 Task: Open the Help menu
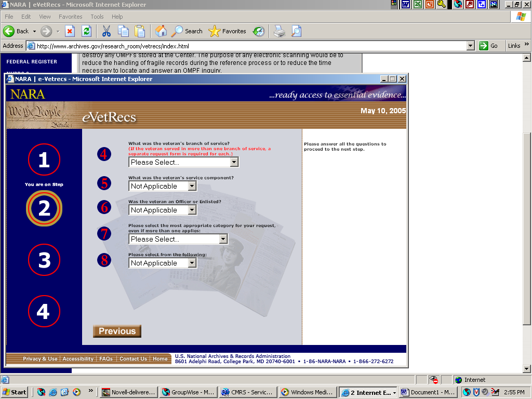point(117,17)
